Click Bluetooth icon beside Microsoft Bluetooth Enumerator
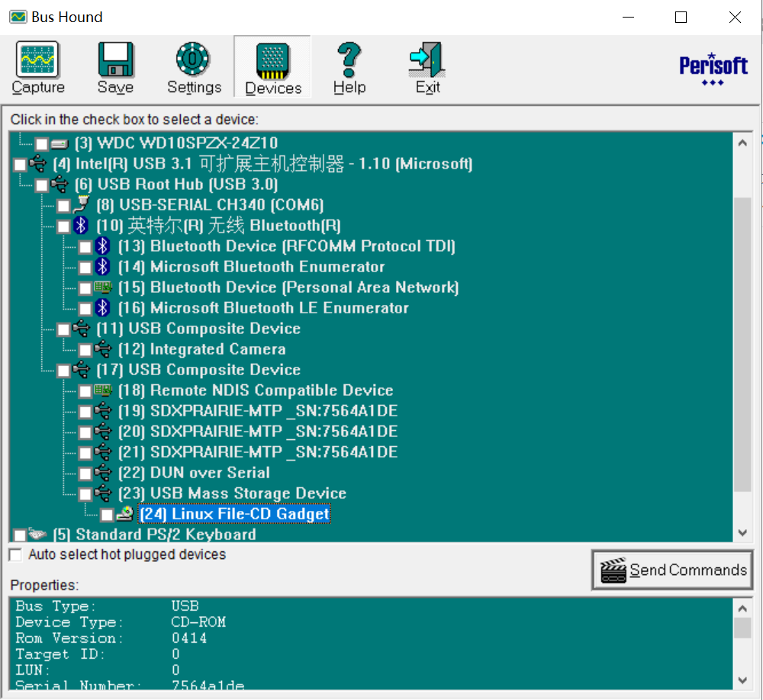The width and height of the screenshot is (763, 700). (x=103, y=267)
